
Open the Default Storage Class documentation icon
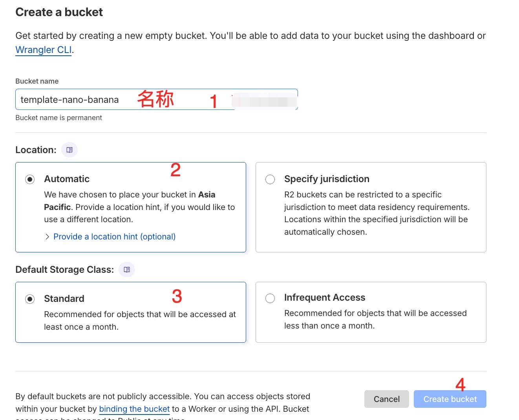coord(127,270)
